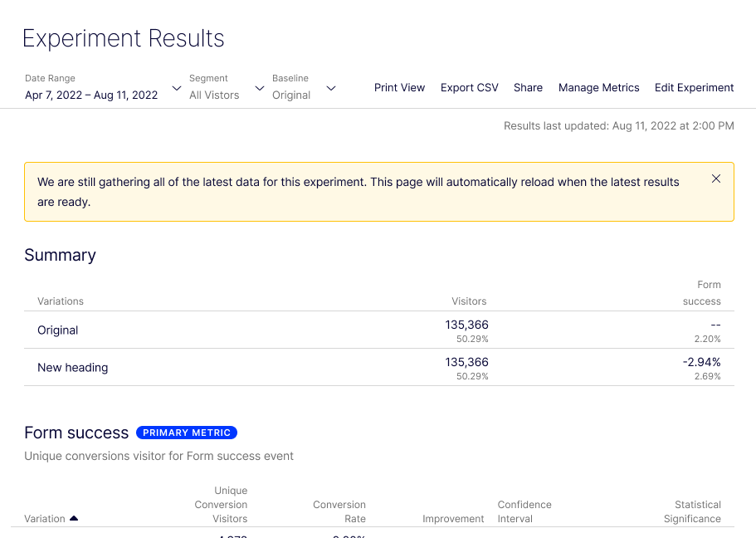Dismiss the yellow data gathering notice
Screen dimensions: 756x538
716,179
